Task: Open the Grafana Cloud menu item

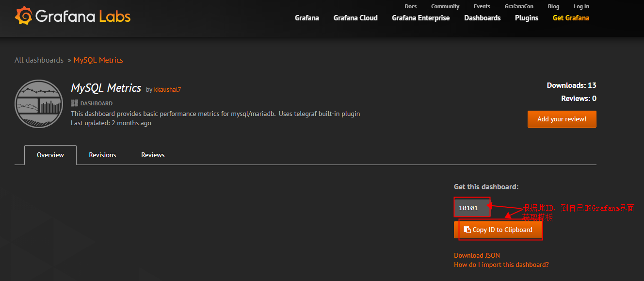Action: point(355,18)
